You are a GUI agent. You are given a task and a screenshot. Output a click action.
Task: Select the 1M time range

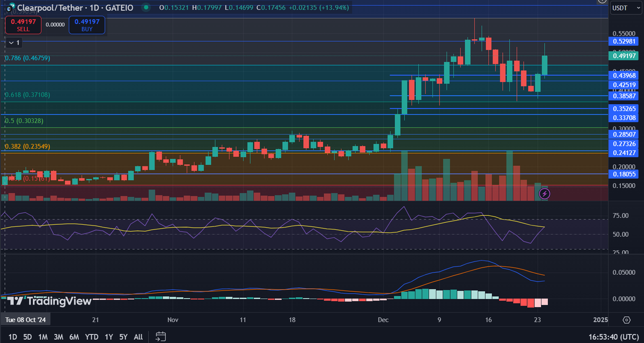pos(43,337)
